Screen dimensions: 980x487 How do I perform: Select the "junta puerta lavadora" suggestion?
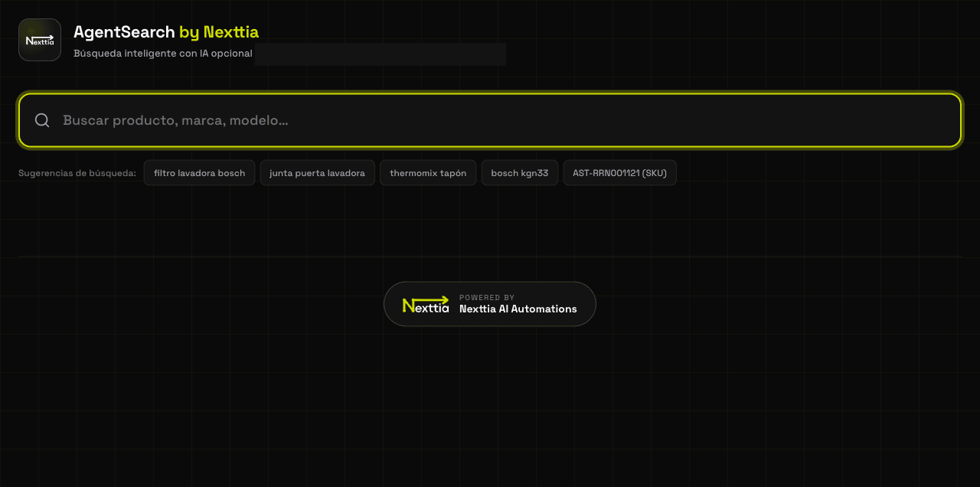click(317, 173)
